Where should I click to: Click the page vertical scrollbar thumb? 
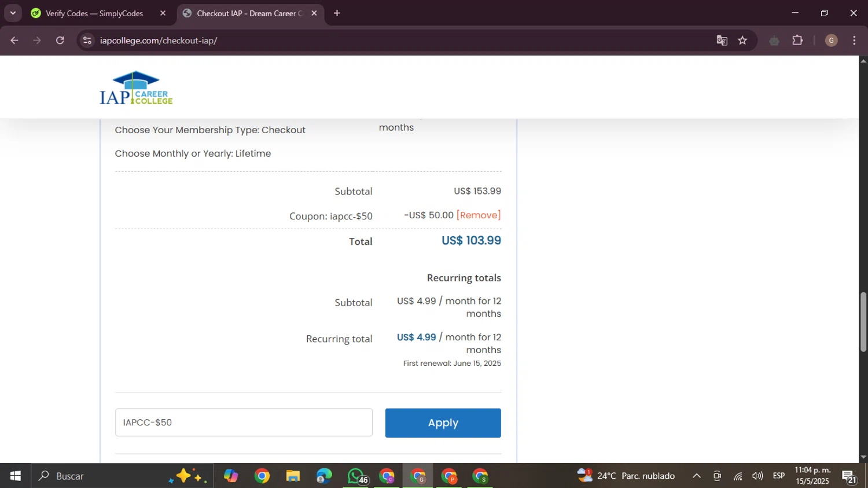point(863,322)
